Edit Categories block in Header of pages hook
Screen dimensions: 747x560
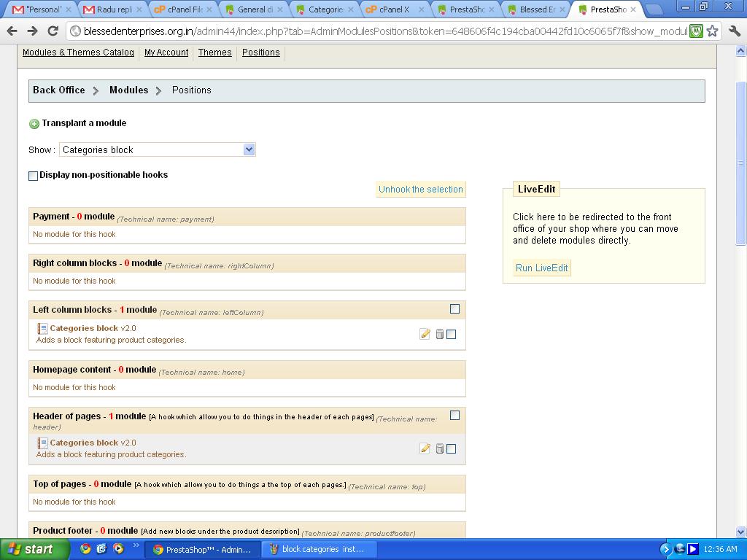pos(425,448)
